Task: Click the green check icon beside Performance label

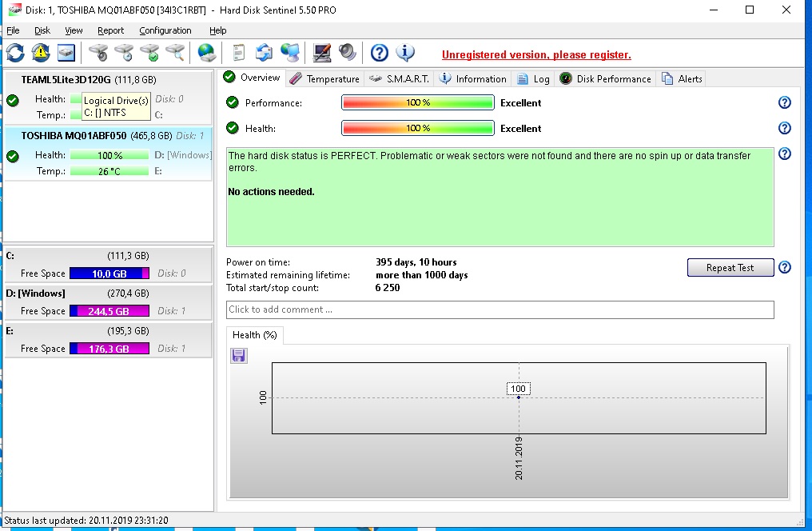Action: [x=233, y=102]
